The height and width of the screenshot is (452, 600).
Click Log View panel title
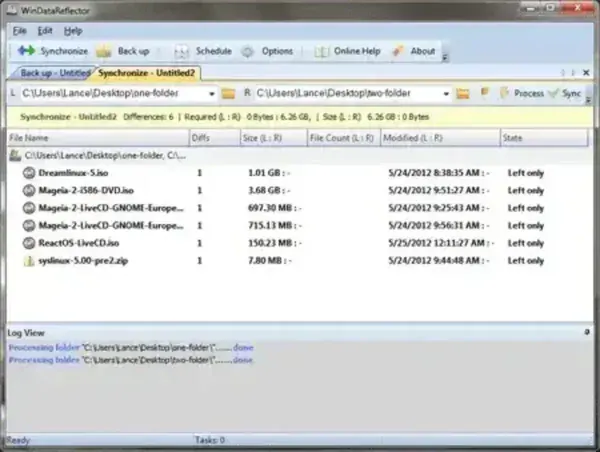pos(26,333)
